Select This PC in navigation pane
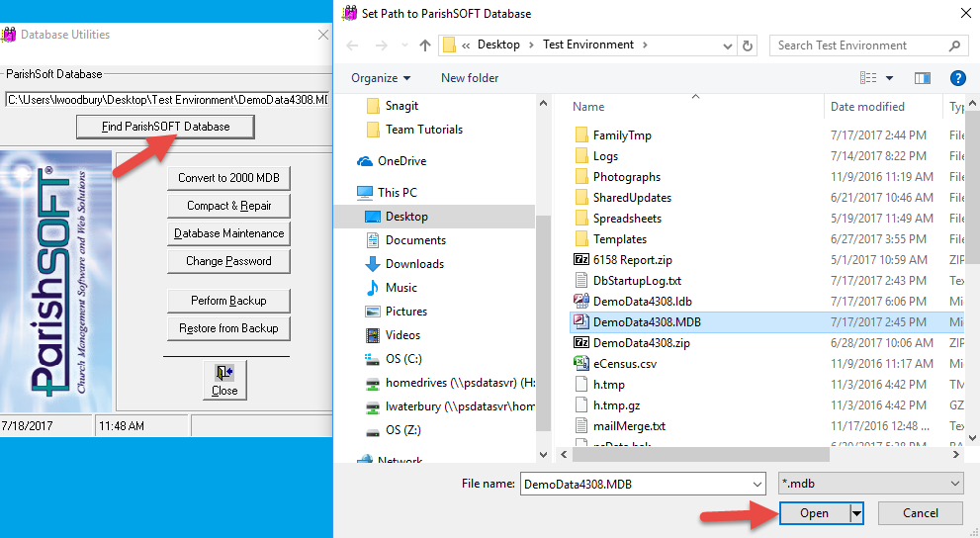Screen dimensions: 980x538 coord(387,193)
